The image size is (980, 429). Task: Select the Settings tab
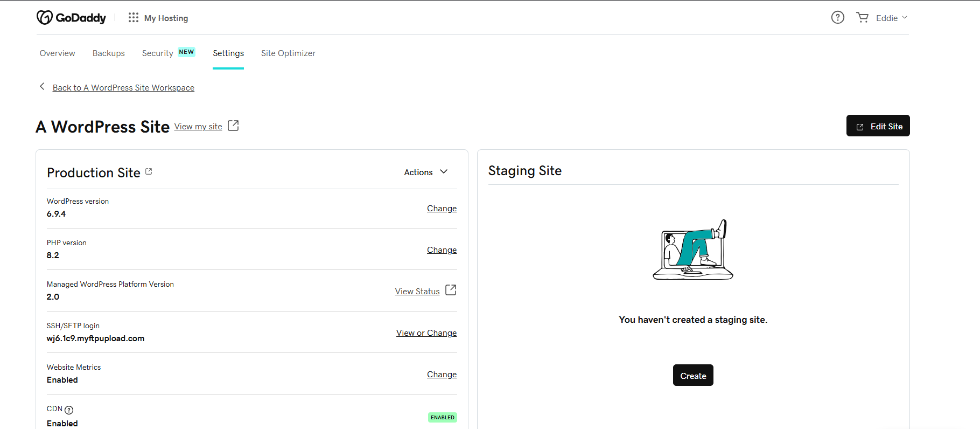pos(228,53)
